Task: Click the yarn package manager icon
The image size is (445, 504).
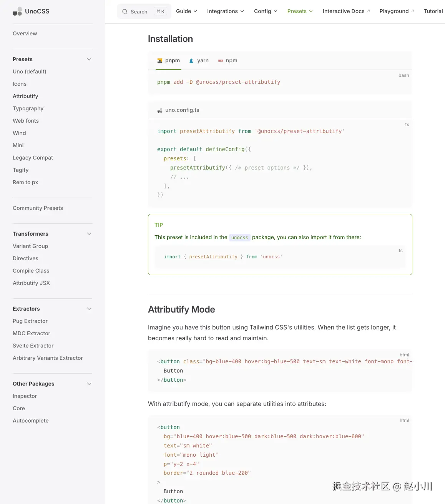Action: pos(192,61)
